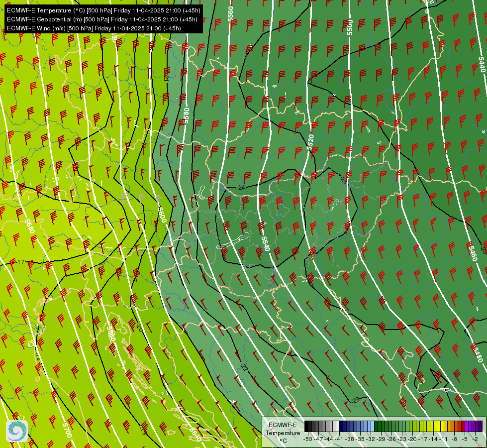
Task: Click the 5640 geopotential contour label
Action: pyautogui.click(x=195, y=434)
